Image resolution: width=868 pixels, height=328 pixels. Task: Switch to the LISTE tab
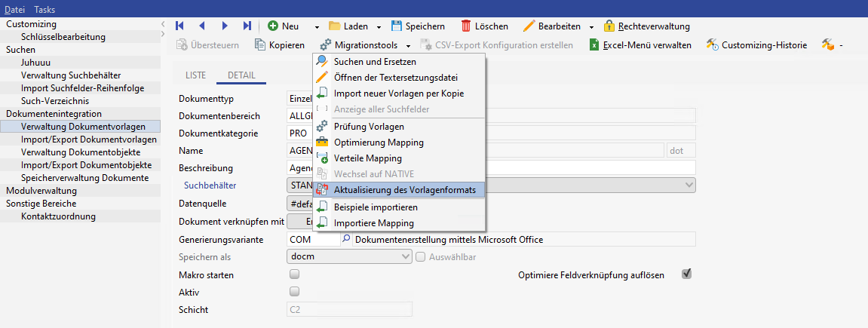195,75
